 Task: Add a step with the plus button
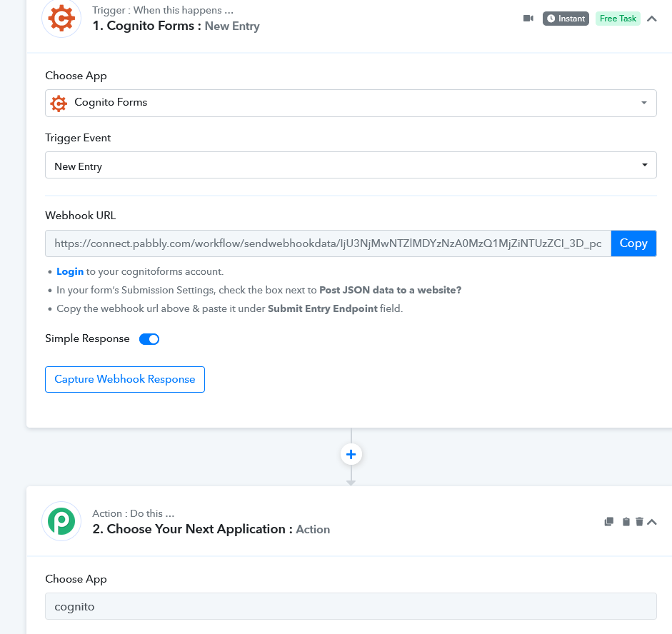[x=351, y=454]
